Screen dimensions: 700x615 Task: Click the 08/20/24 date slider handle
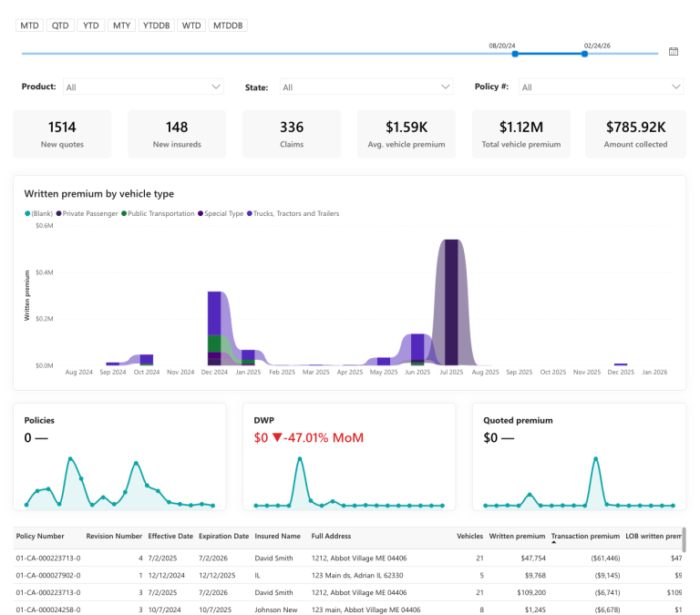click(x=515, y=54)
